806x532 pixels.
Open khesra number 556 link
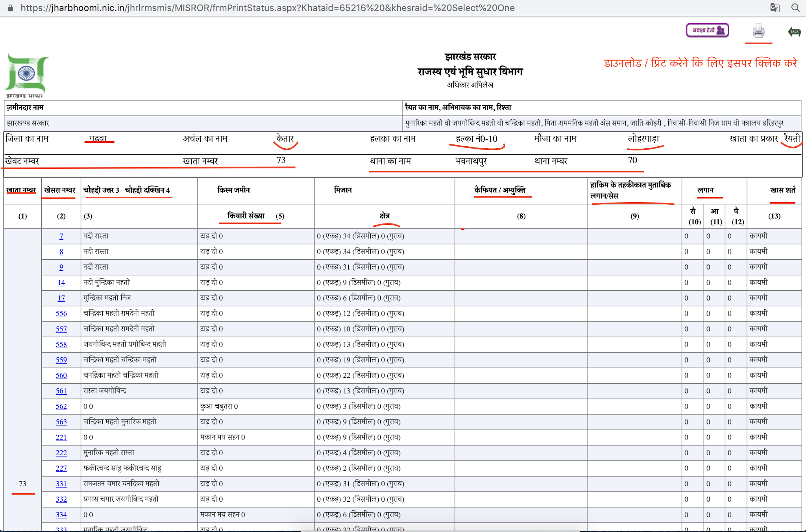(61, 314)
